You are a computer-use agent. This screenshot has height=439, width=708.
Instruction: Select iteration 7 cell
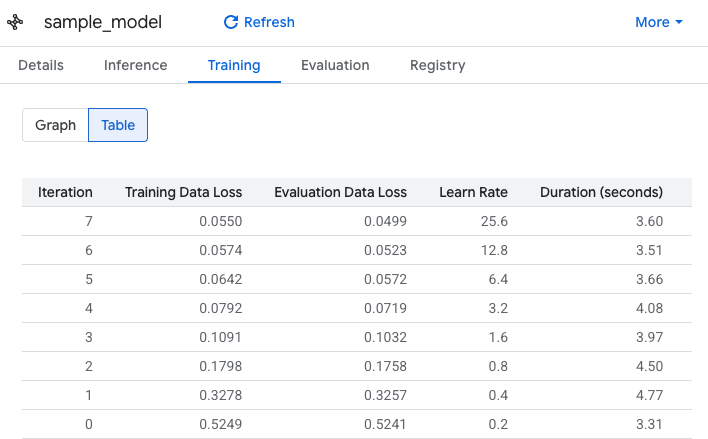pos(89,221)
